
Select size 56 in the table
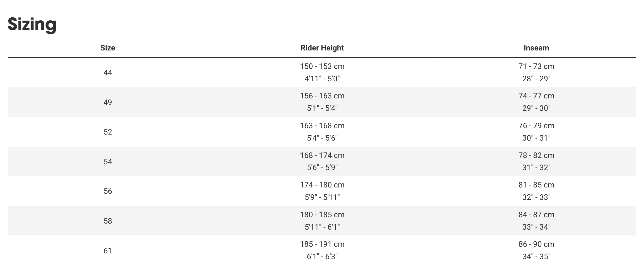(x=108, y=191)
